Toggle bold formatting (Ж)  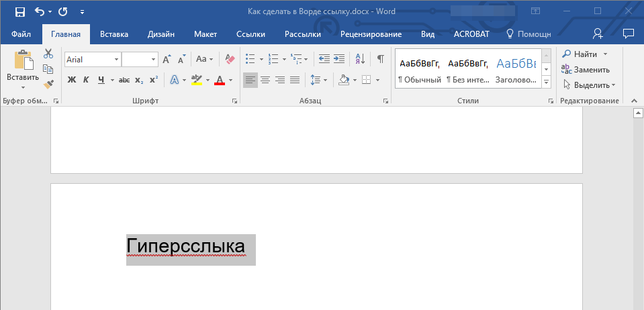tap(72, 80)
